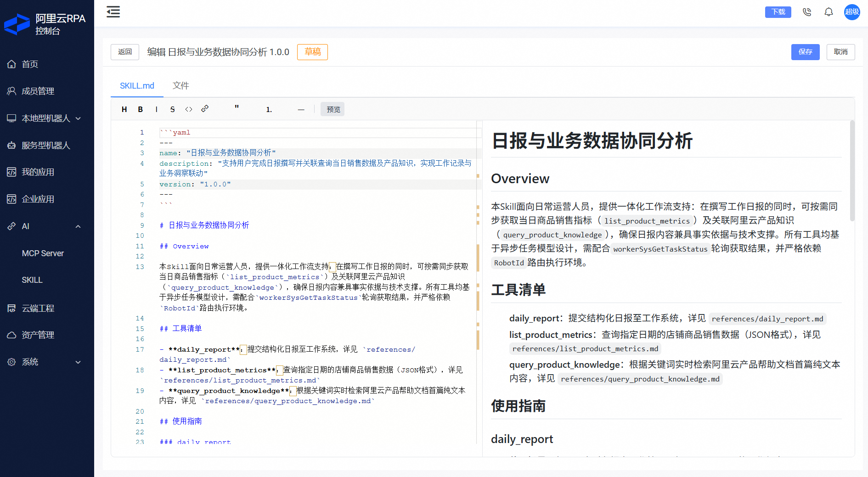The width and height of the screenshot is (868, 477).
Task: Click the 阿里云RPA logo
Action: click(45, 24)
